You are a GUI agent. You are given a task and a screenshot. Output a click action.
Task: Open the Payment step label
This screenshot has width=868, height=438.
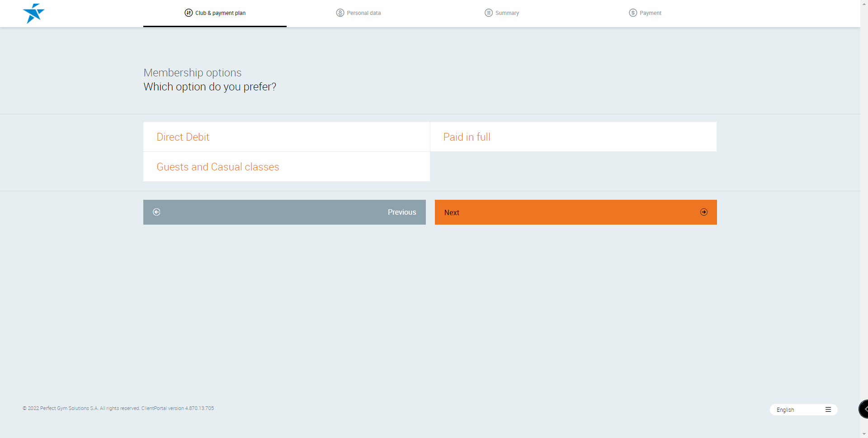(x=650, y=13)
